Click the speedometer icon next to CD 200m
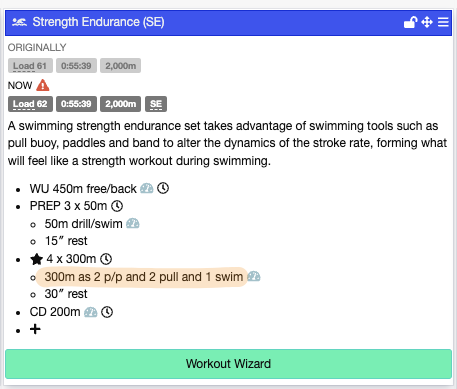 tap(91, 312)
